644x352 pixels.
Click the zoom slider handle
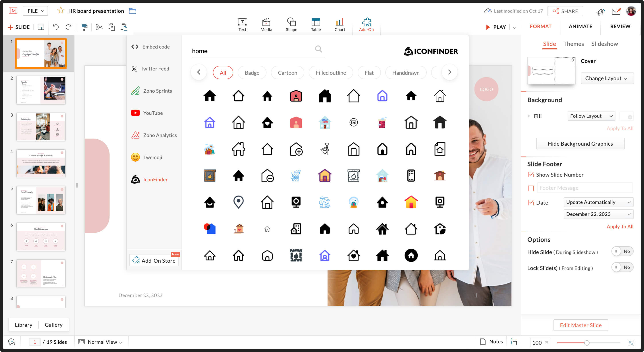pos(586,342)
